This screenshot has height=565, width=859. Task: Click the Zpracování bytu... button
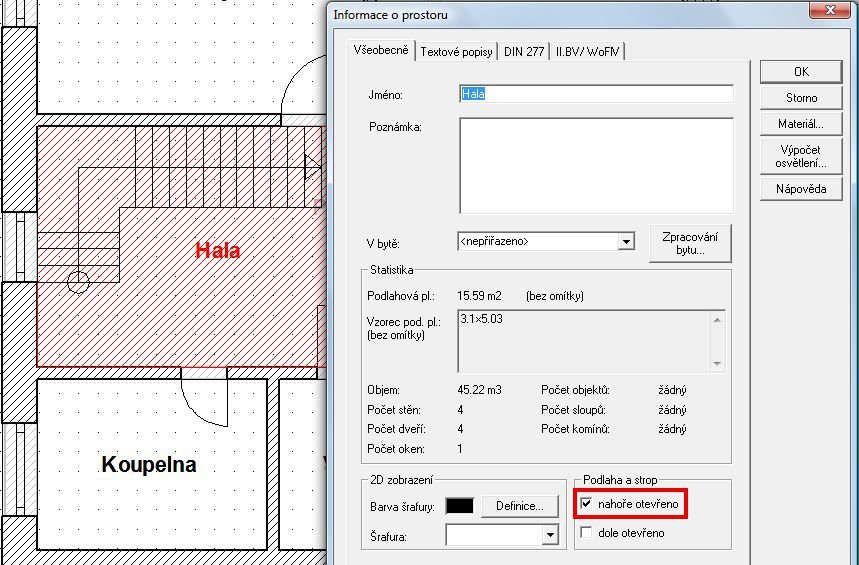[690, 243]
